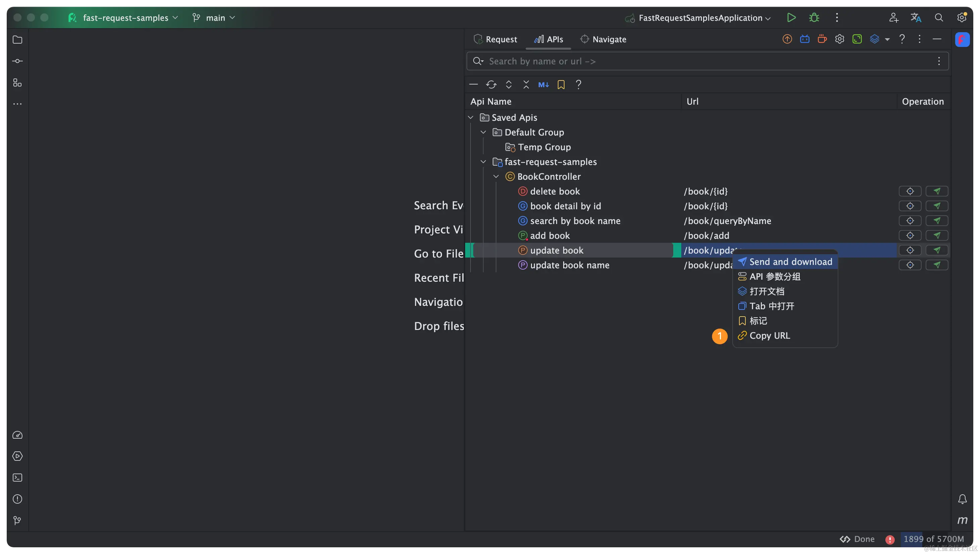Viewport: 980px width, 554px height.
Task: Open the Notifications bell icon
Action: tap(962, 499)
